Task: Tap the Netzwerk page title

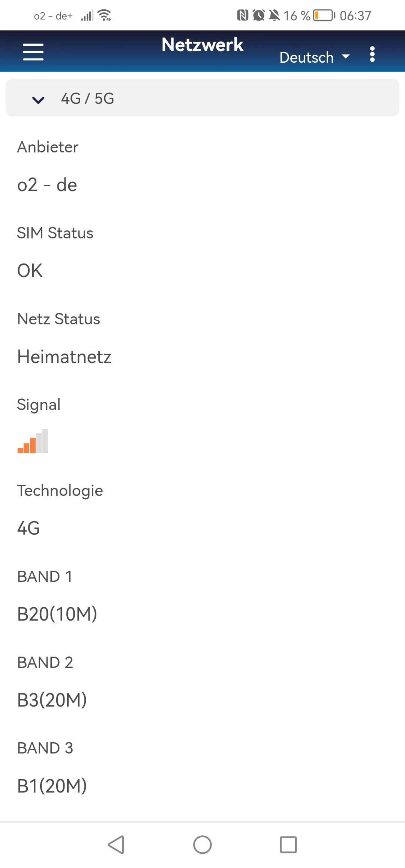Action: (202, 45)
